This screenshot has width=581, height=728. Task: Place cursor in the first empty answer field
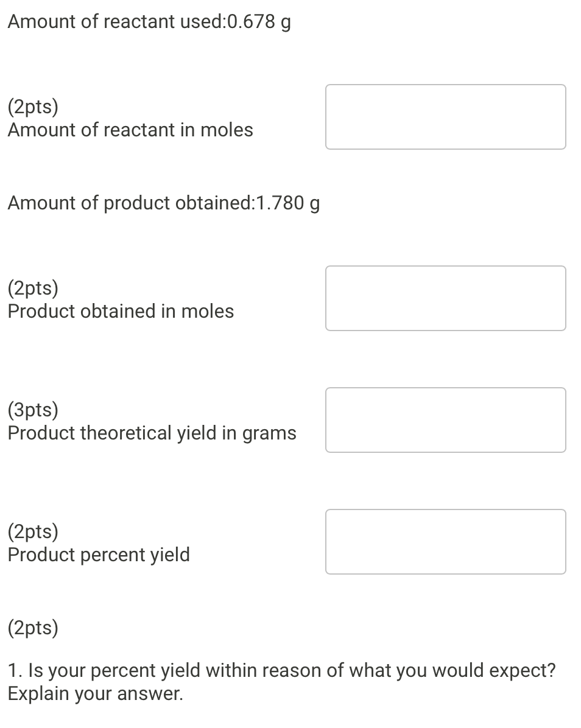[445, 116]
